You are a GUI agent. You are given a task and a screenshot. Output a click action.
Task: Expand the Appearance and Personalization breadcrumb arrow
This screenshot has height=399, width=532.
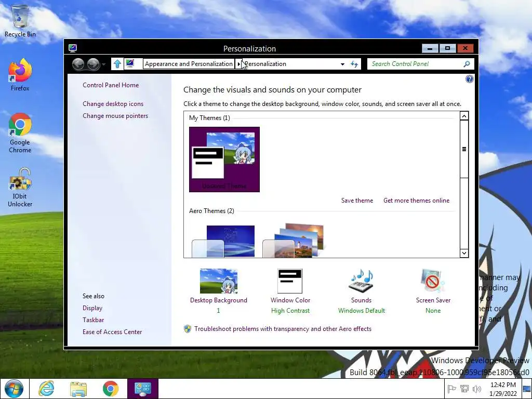click(x=238, y=64)
